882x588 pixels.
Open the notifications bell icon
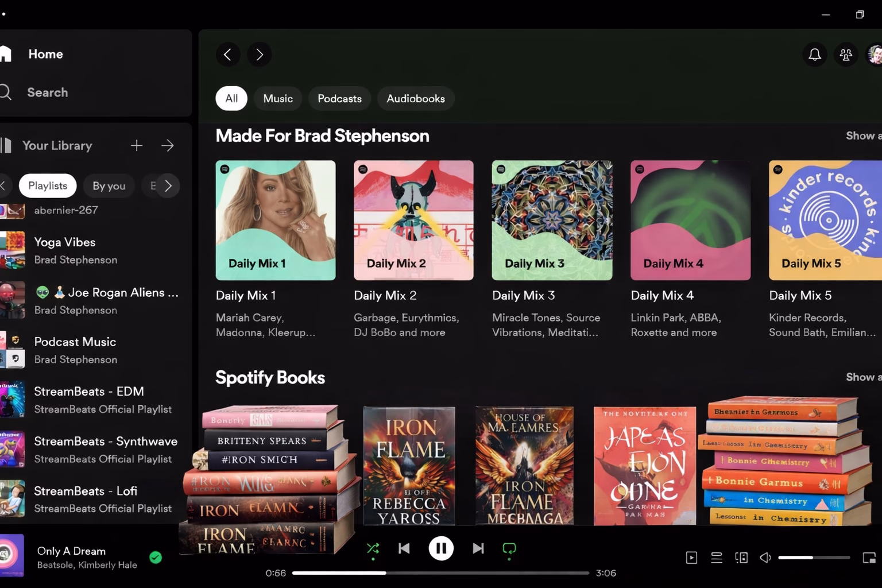click(814, 55)
